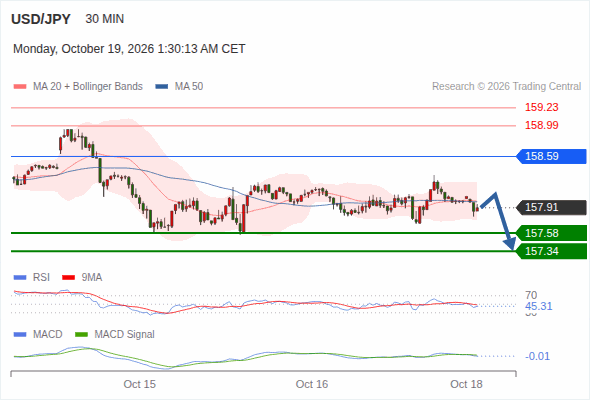Click the black 157.91 current price tag
This screenshot has height=400, width=590.
pyautogui.click(x=551, y=207)
